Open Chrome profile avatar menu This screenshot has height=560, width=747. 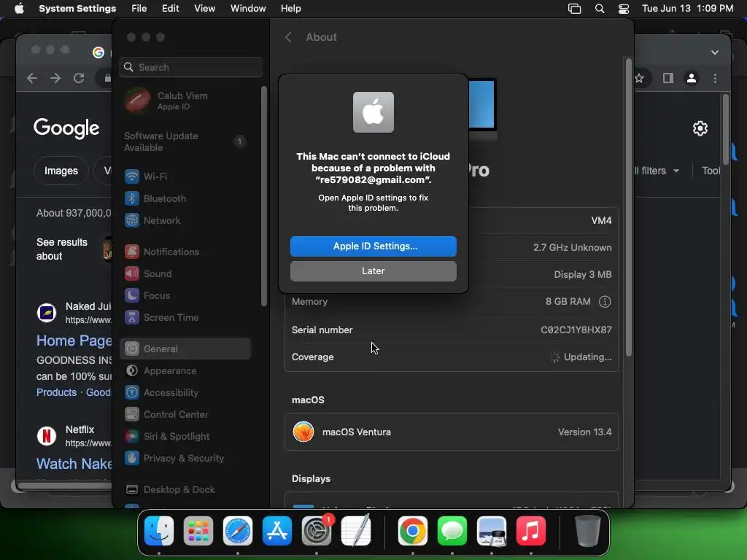pos(692,78)
